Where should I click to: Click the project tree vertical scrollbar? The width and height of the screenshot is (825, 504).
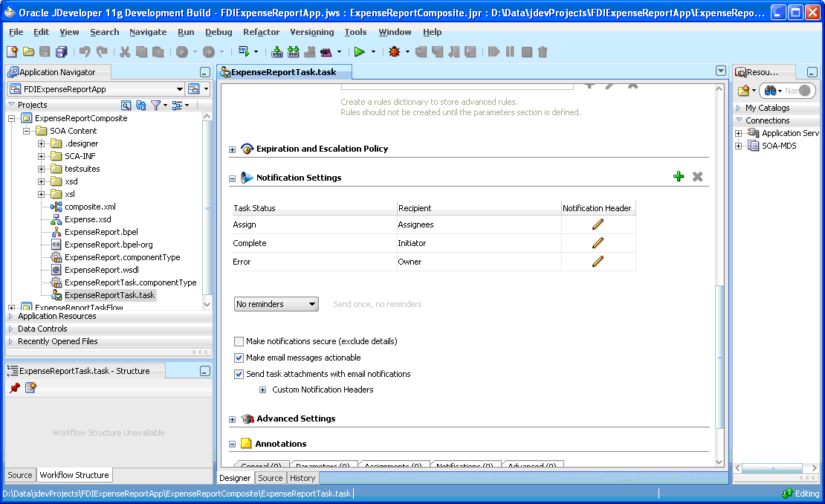207,208
